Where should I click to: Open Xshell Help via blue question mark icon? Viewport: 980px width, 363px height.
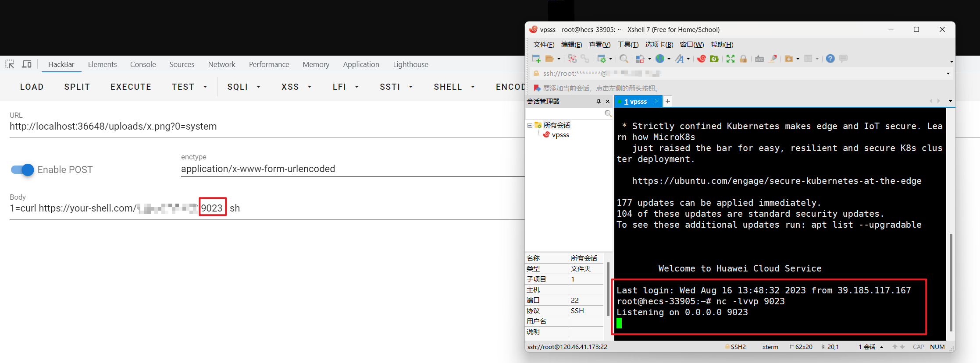click(830, 59)
